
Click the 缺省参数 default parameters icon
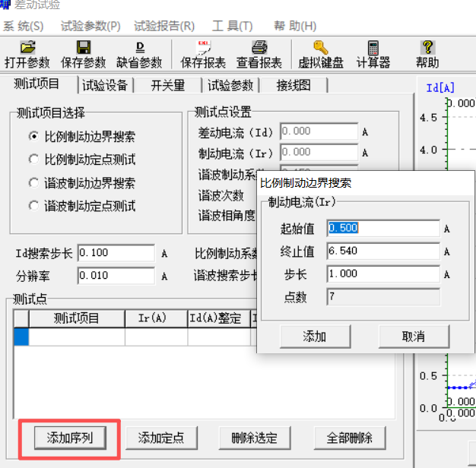tap(139, 48)
